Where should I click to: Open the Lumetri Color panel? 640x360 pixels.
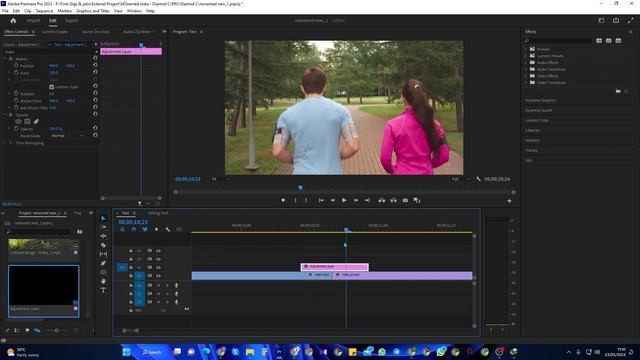pyautogui.click(x=537, y=120)
